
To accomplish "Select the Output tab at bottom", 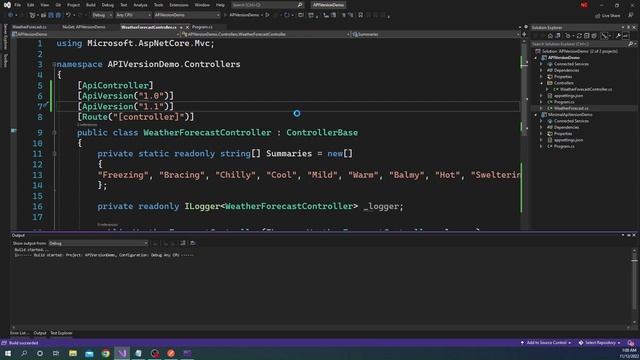I will click(40, 333).
